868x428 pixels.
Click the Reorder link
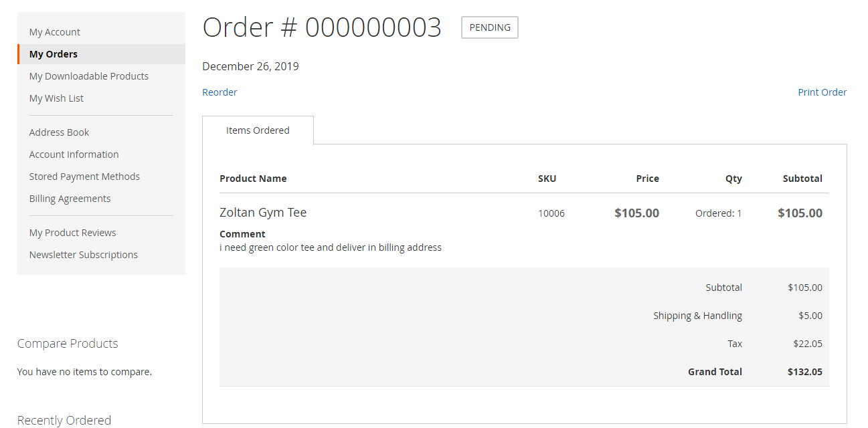(220, 92)
